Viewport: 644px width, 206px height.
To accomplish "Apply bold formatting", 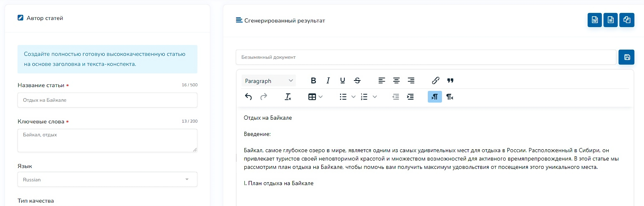I will 313,81.
